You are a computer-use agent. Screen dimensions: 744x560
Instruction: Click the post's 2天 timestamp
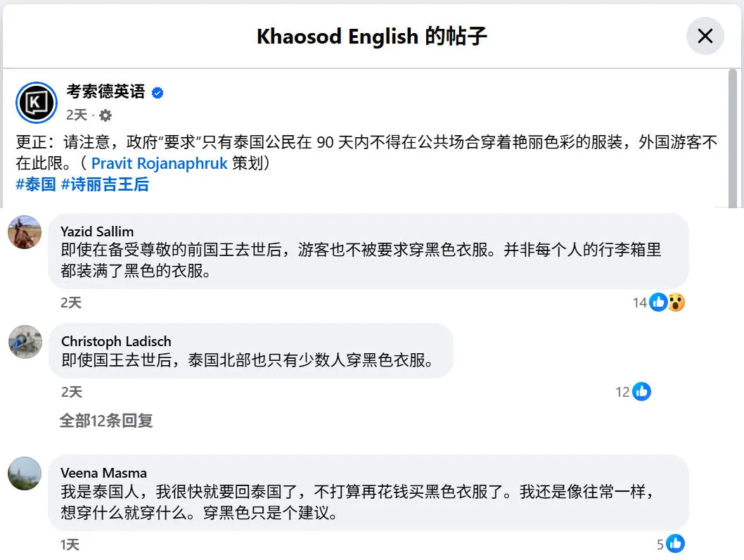pyautogui.click(x=77, y=115)
